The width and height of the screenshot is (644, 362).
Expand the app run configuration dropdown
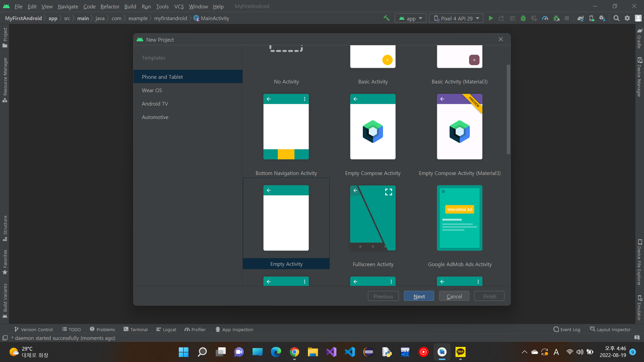pyautogui.click(x=411, y=18)
